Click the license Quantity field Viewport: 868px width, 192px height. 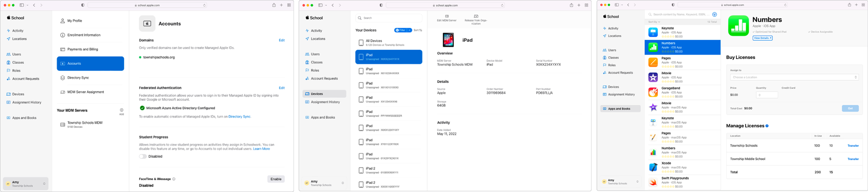pos(767,95)
